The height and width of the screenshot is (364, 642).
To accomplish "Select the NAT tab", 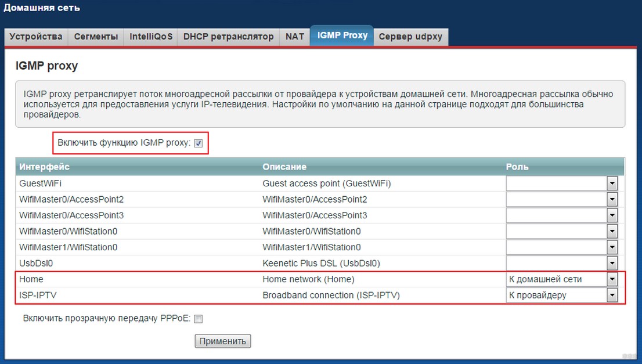I will pos(295,37).
